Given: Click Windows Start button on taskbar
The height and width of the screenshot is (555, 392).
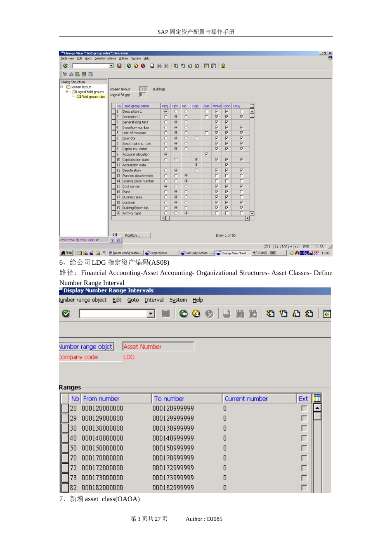Looking at the screenshot, I should 66,253.
